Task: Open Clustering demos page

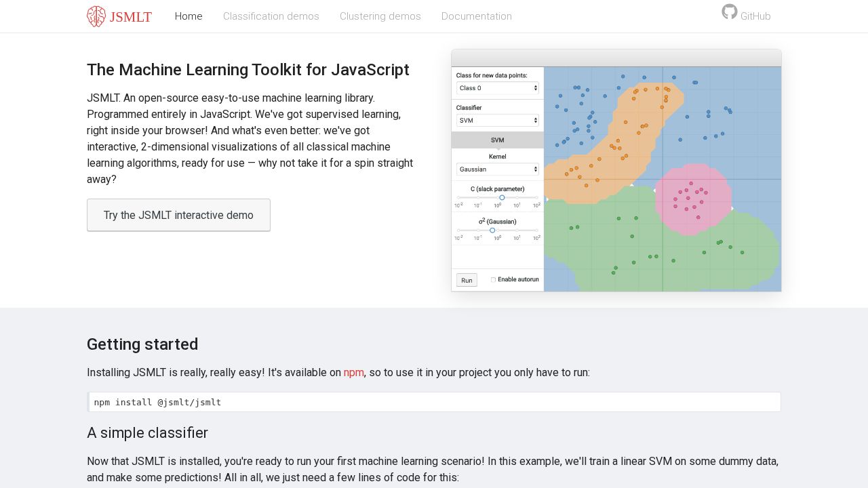Action: pos(380,16)
